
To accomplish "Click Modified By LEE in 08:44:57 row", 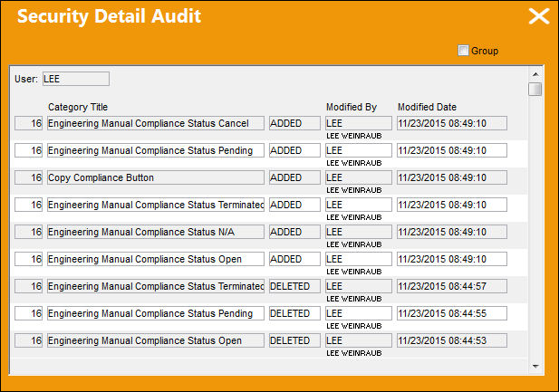I will (x=359, y=286).
